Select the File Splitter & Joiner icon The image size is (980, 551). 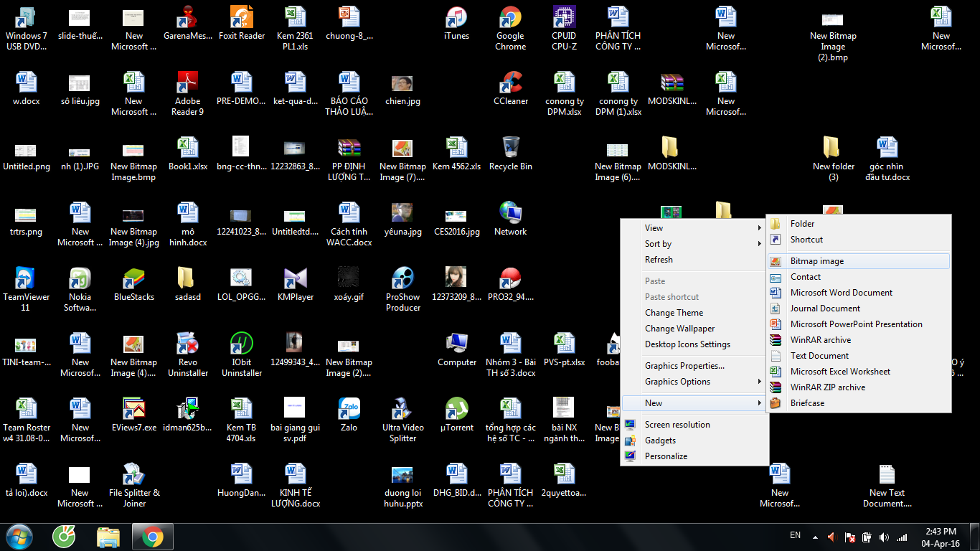click(x=134, y=486)
